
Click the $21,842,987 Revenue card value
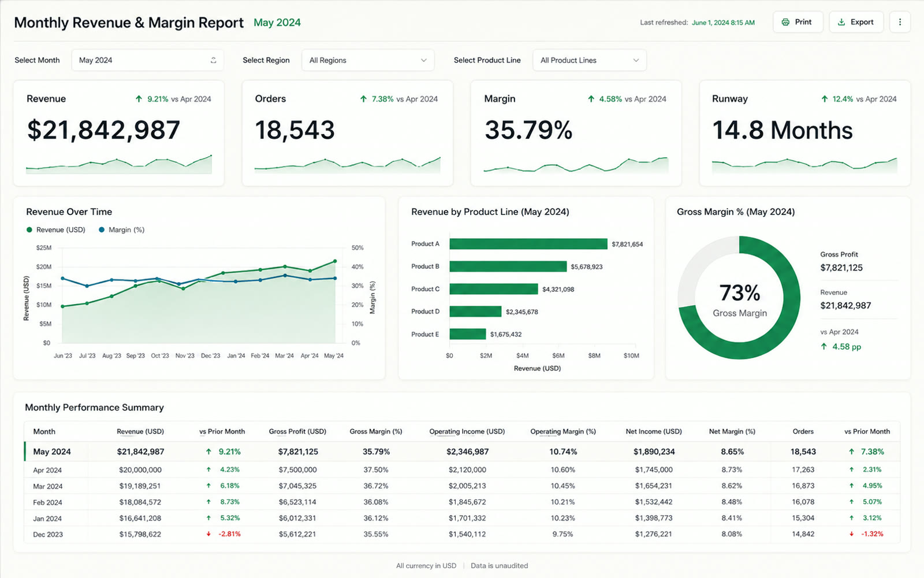point(104,130)
